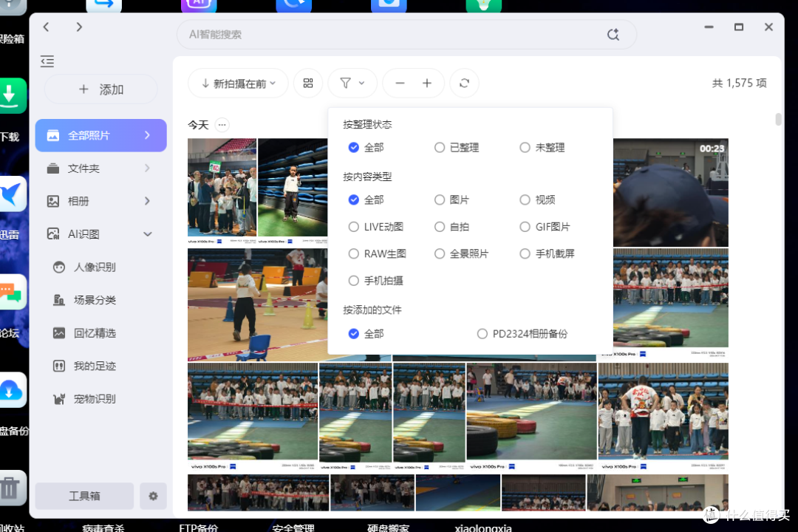Open the filter funnel dropdown

352,83
